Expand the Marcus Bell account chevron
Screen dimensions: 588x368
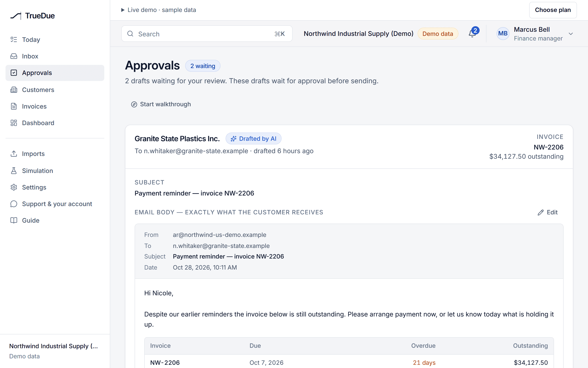[x=571, y=34]
